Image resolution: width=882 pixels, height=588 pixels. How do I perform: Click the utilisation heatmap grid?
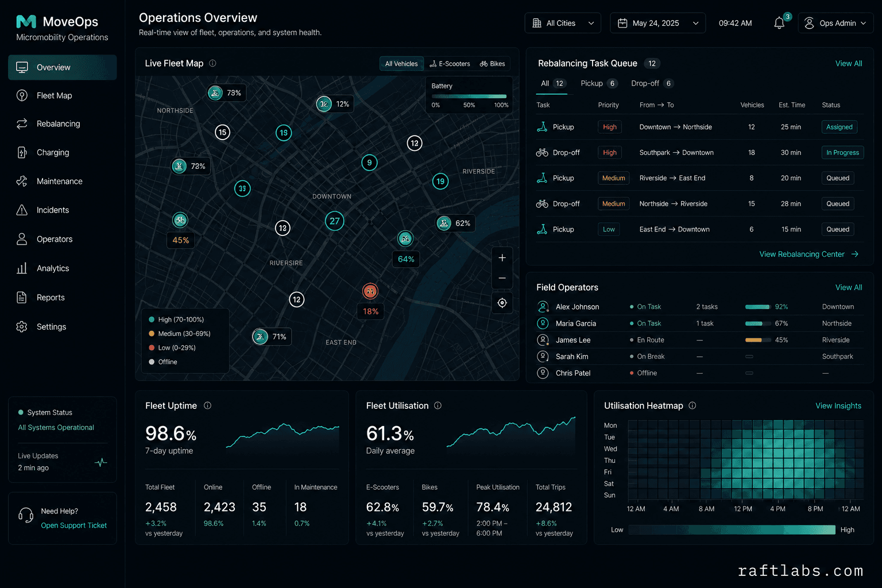tap(745, 460)
